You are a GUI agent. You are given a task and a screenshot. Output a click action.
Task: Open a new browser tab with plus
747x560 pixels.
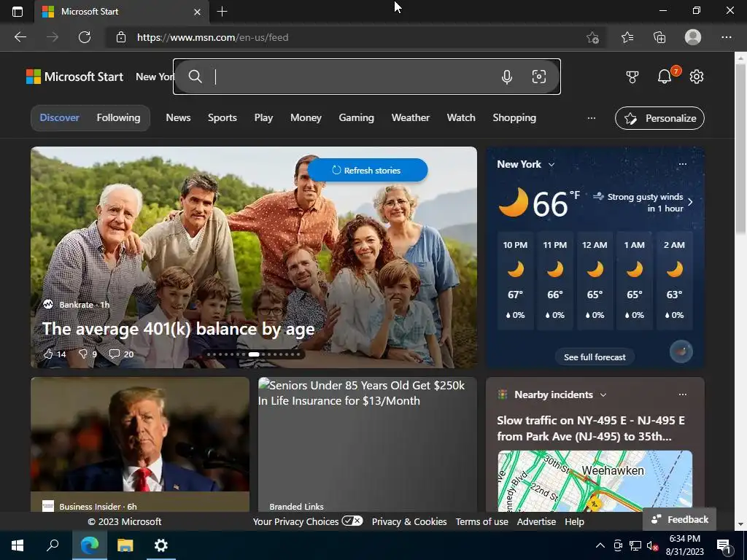[x=222, y=12]
